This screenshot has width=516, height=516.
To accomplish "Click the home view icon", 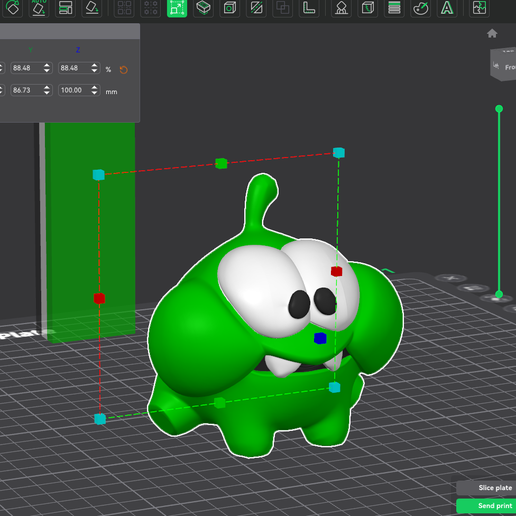I will pos(492,33).
